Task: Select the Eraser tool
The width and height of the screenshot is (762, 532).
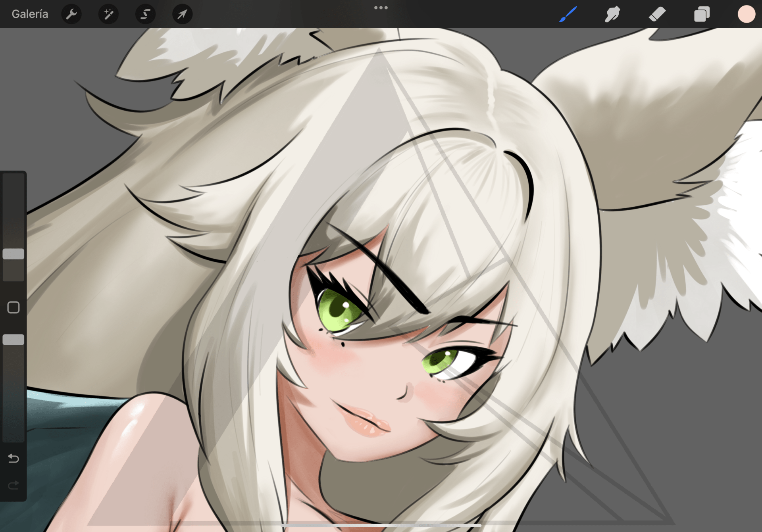Action: pyautogui.click(x=657, y=14)
